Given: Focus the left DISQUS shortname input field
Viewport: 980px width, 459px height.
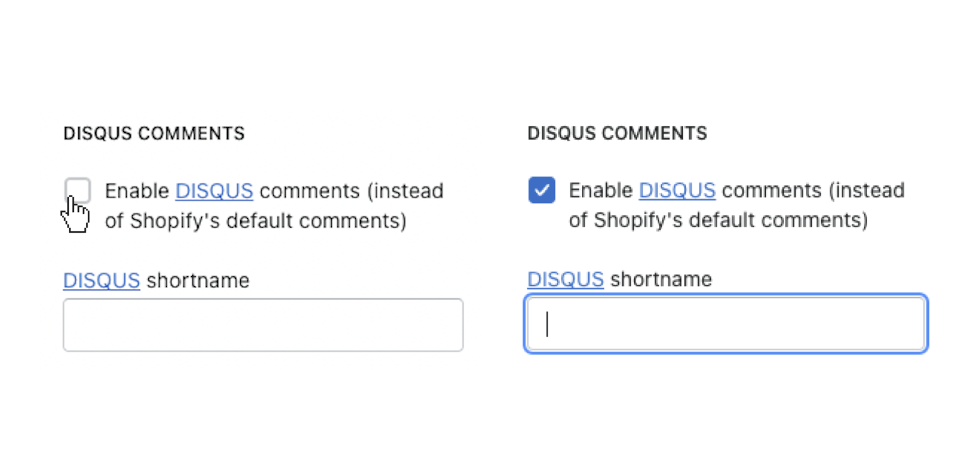Looking at the screenshot, I should click(x=263, y=324).
